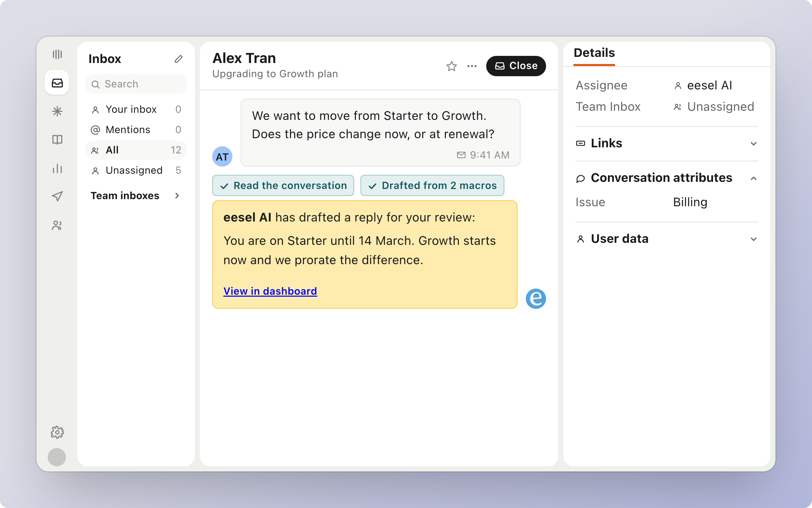Open the three-dot more options menu
The height and width of the screenshot is (508, 812).
click(x=472, y=66)
